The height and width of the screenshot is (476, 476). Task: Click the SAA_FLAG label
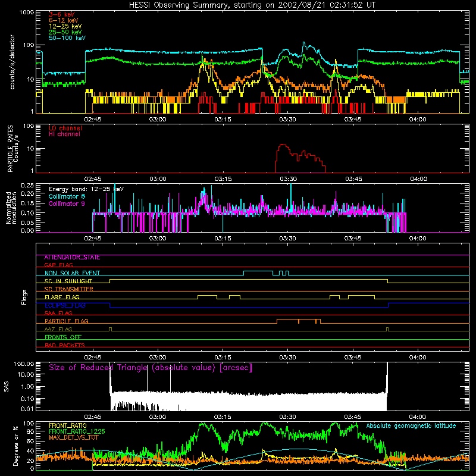click(x=58, y=314)
